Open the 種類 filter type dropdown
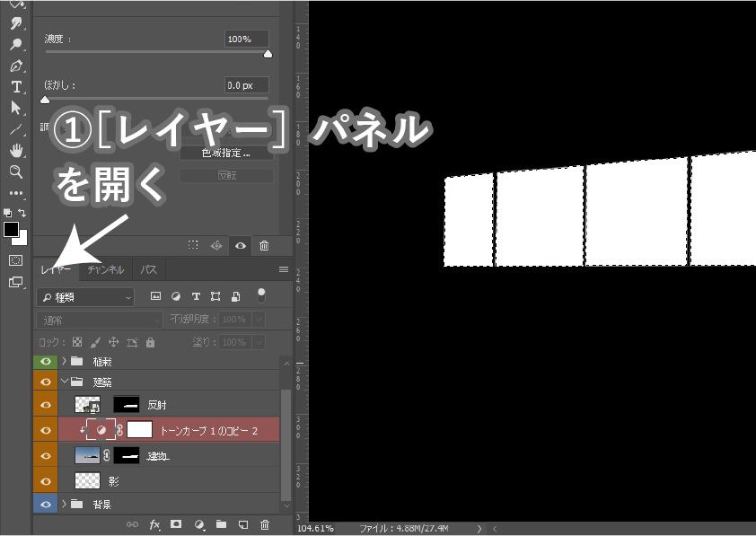 [x=85, y=297]
